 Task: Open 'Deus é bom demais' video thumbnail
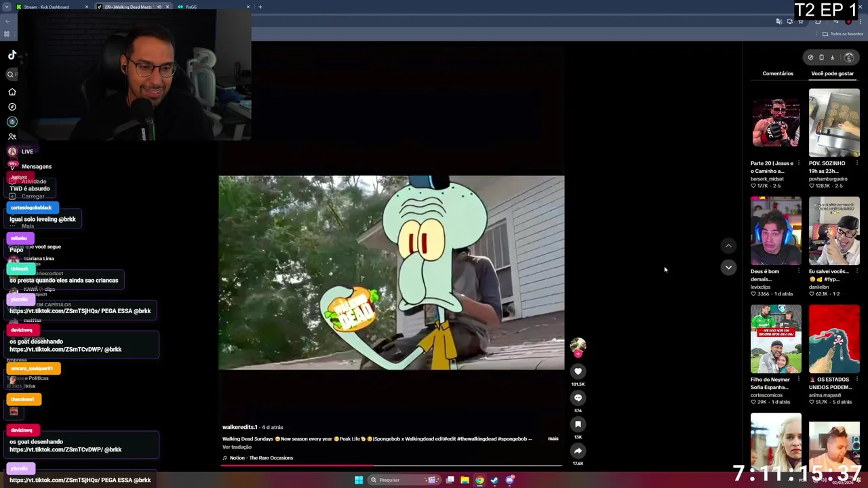coord(776,230)
